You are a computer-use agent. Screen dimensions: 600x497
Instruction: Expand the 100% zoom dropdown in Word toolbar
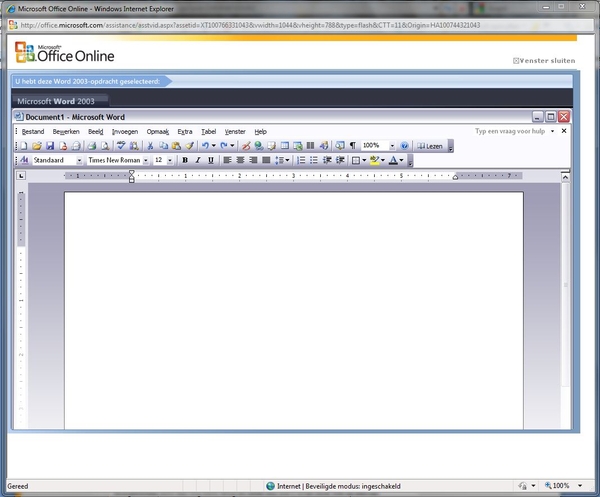click(x=392, y=146)
